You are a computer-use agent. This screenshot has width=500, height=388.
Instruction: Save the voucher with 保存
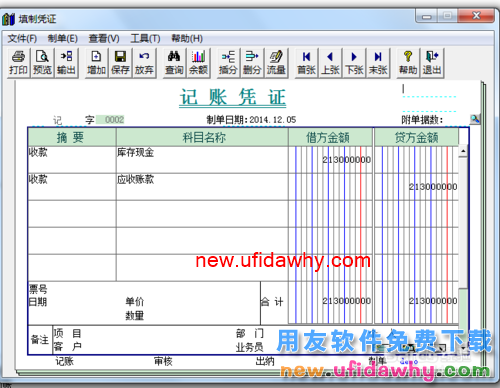pyautogui.click(x=120, y=63)
